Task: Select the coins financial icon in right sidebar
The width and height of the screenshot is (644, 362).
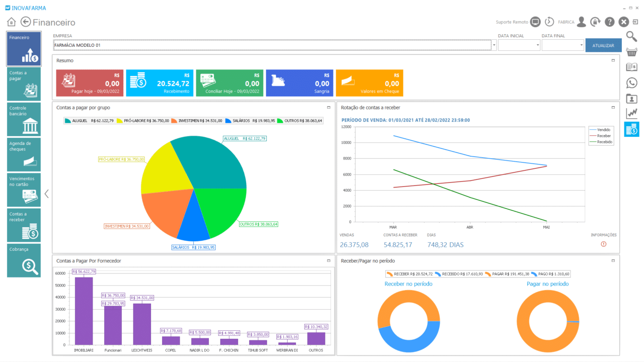Action: 631,129
